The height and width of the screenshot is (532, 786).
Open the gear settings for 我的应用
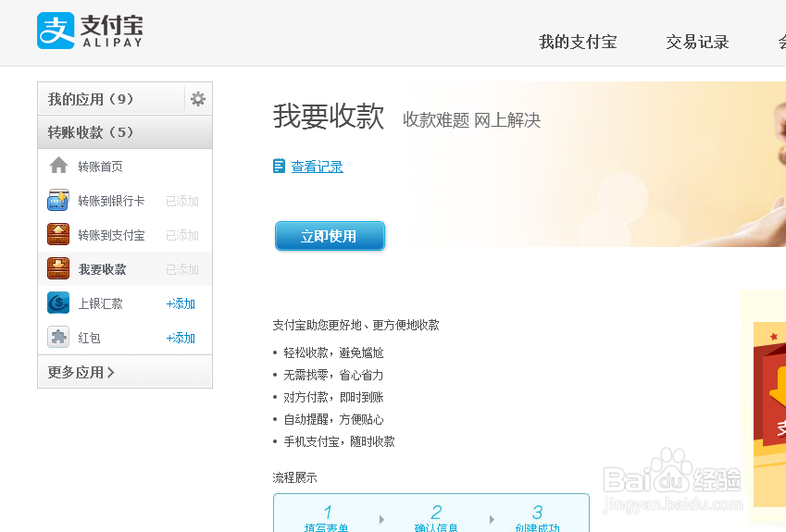198,99
